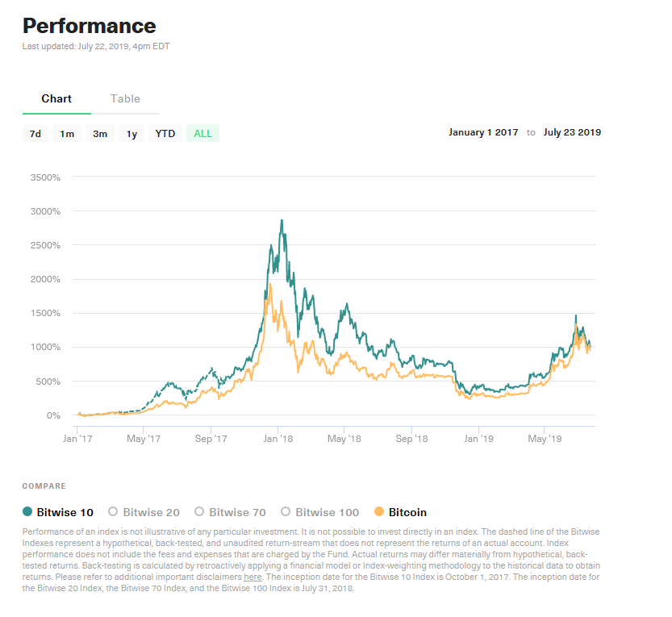
Task: Switch chart to YTD range
Action: pos(165,134)
